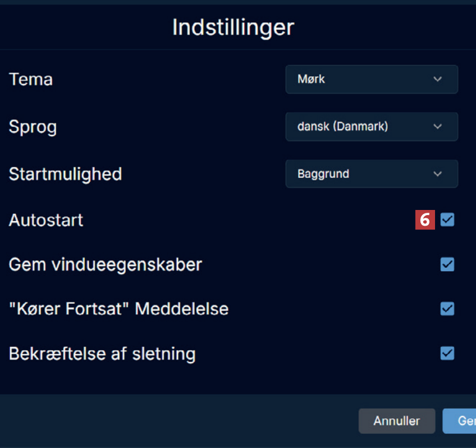Select the Startmulighed label text

point(65,174)
